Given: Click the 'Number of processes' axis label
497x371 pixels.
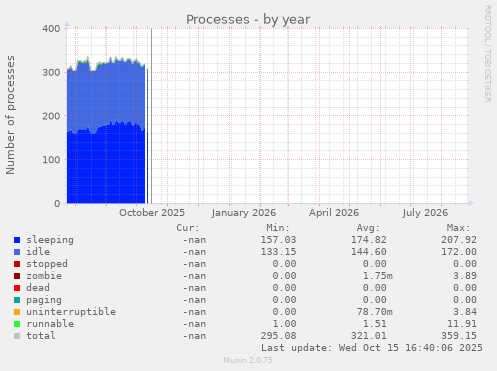Looking at the screenshot, I should pyautogui.click(x=10, y=115).
